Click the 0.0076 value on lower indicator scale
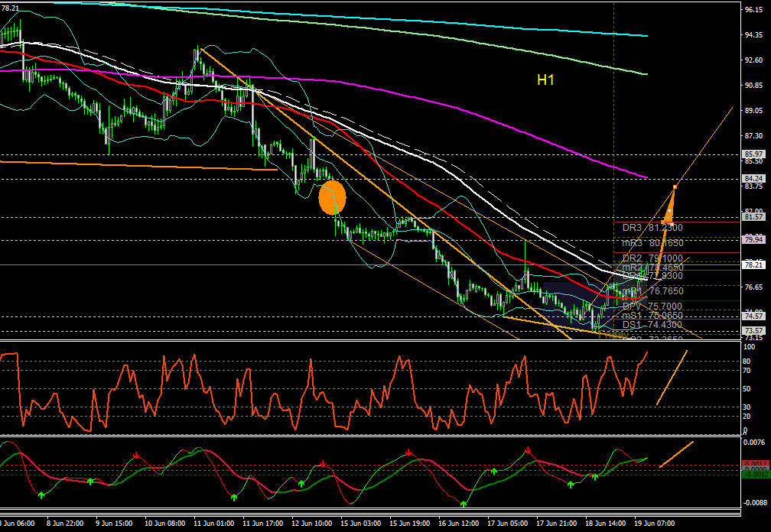This screenshot has width=771, height=532. coord(754,443)
